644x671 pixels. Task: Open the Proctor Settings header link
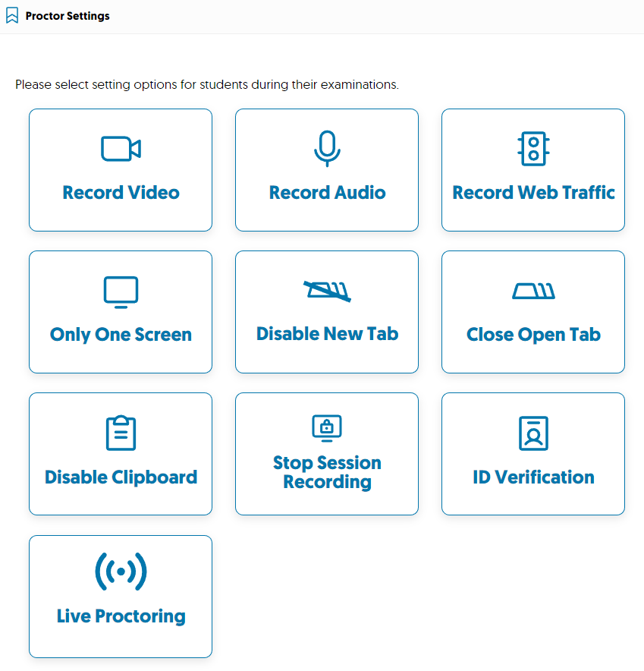[67, 14]
